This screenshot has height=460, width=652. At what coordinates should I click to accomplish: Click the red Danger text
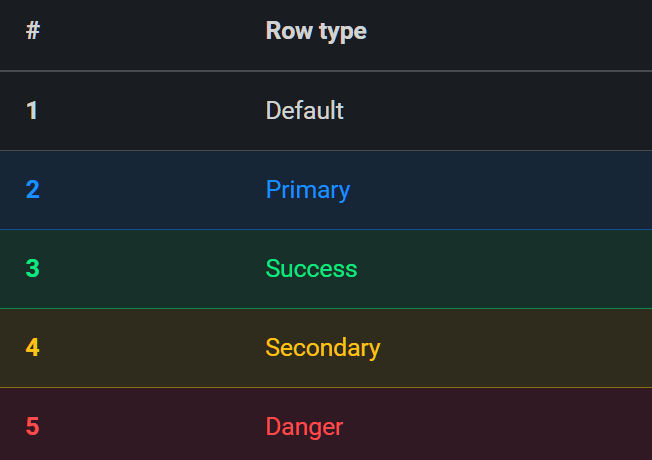(x=304, y=427)
